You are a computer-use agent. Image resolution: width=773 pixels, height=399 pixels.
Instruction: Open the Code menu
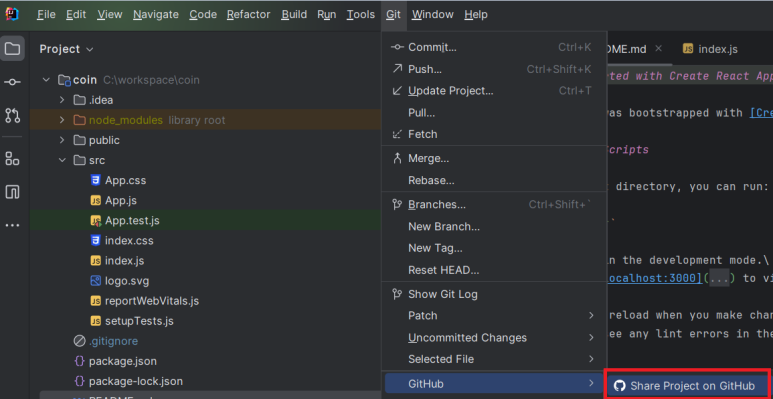click(203, 14)
